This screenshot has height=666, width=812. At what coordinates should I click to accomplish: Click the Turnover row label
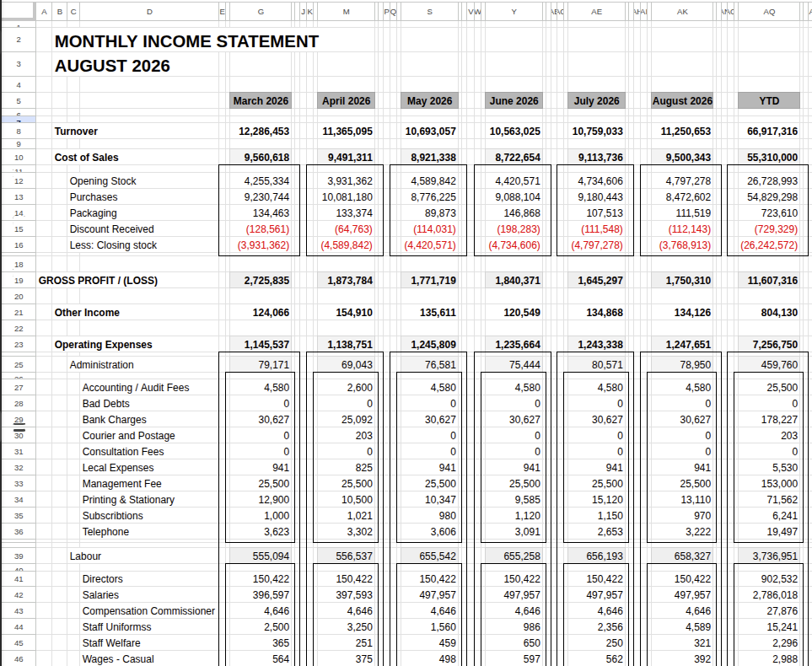[x=76, y=132]
